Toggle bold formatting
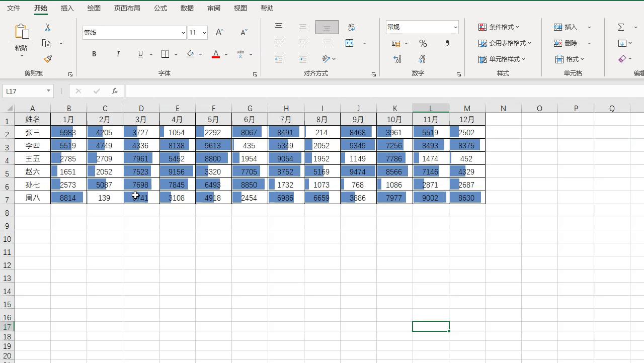The height and width of the screenshot is (363, 644). coord(94,54)
